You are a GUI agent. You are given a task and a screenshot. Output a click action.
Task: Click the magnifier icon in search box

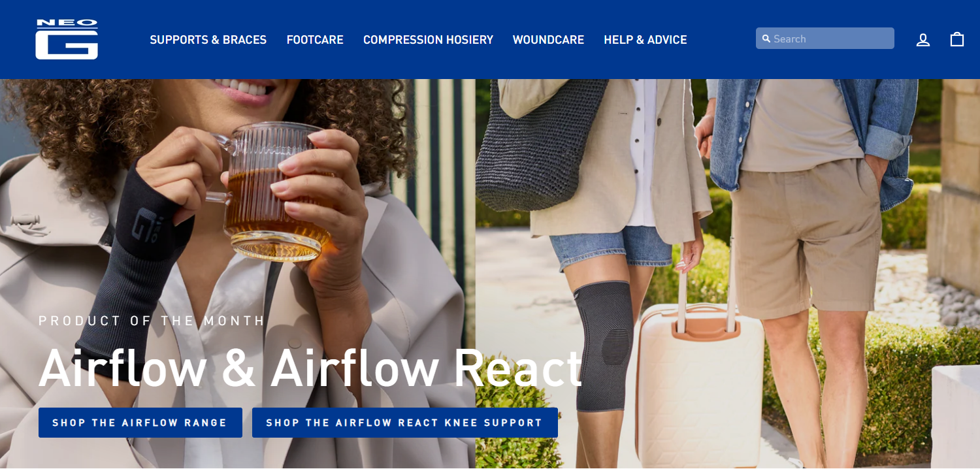766,39
